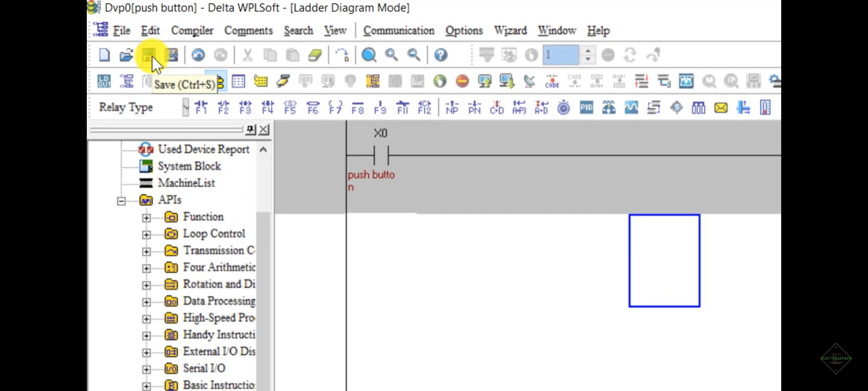
Task: Click the CODE ladder-to-instruction conversion icon
Action: (552, 81)
